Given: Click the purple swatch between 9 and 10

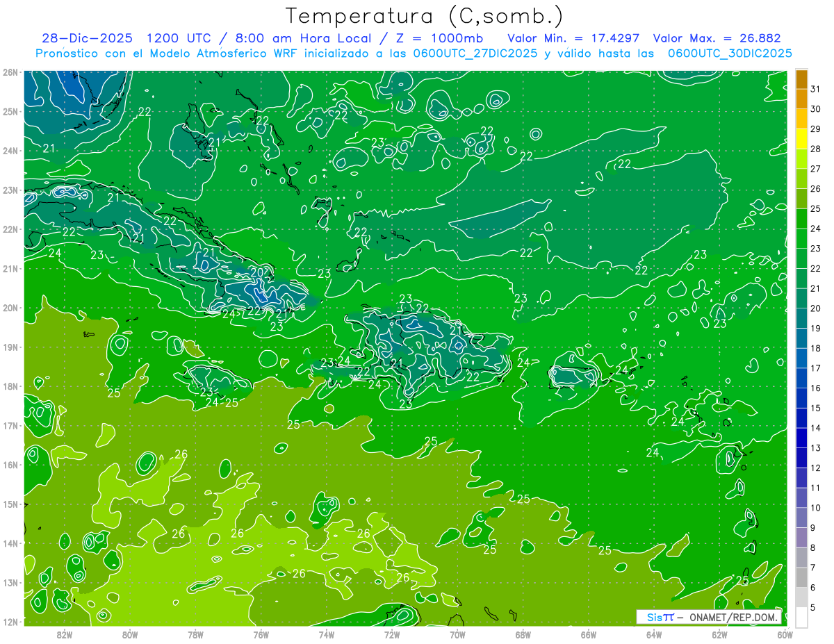Looking at the screenshot, I should [x=801, y=518].
